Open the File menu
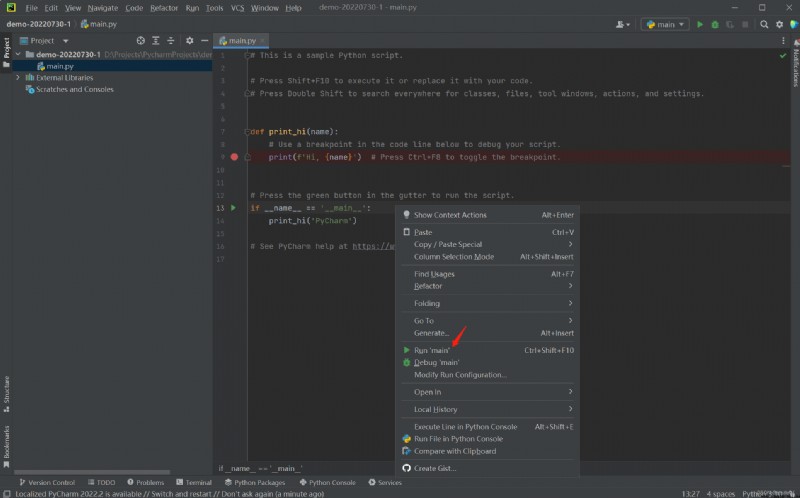 (x=31, y=8)
